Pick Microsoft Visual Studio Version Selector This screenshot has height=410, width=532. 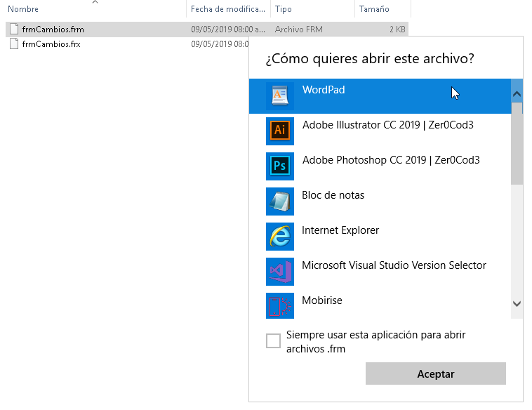point(380,271)
